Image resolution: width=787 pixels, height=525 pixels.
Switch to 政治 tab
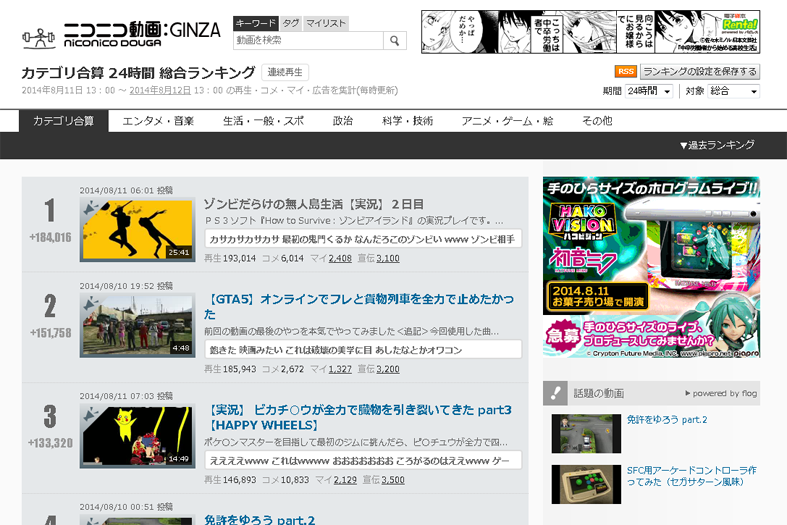(343, 121)
